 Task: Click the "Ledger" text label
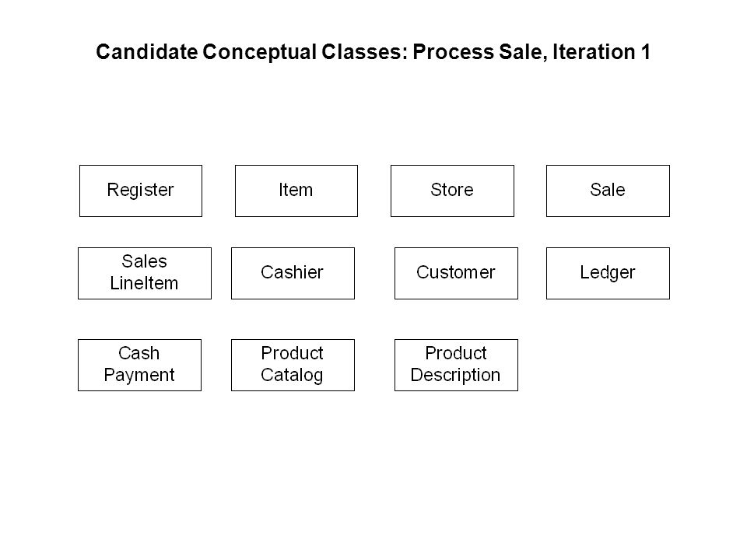point(608,273)
